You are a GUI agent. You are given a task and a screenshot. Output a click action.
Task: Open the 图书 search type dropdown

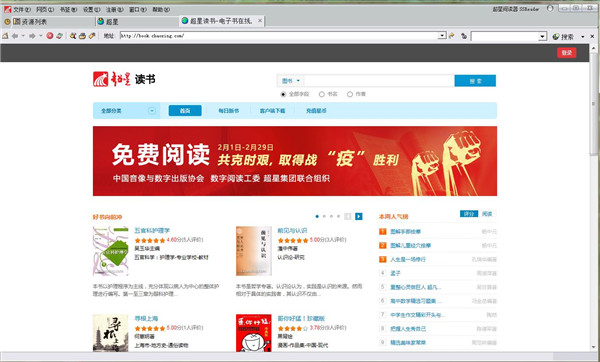(x=291, y=81)
